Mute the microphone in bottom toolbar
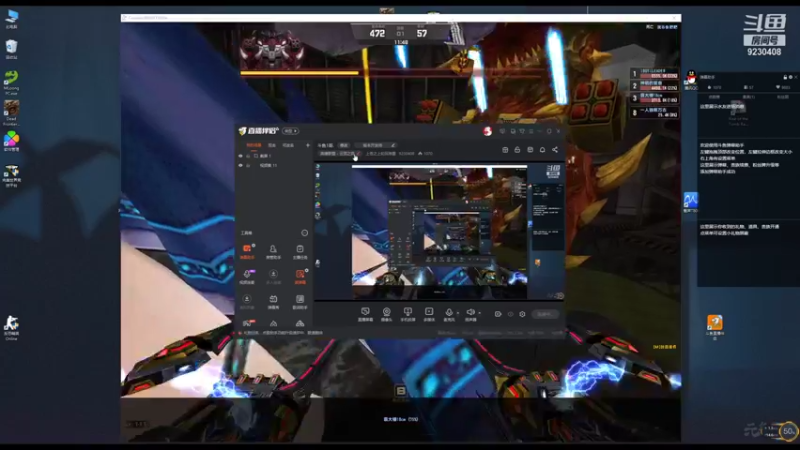This screenshot has height=450, width=800. (x=449, y=314)
